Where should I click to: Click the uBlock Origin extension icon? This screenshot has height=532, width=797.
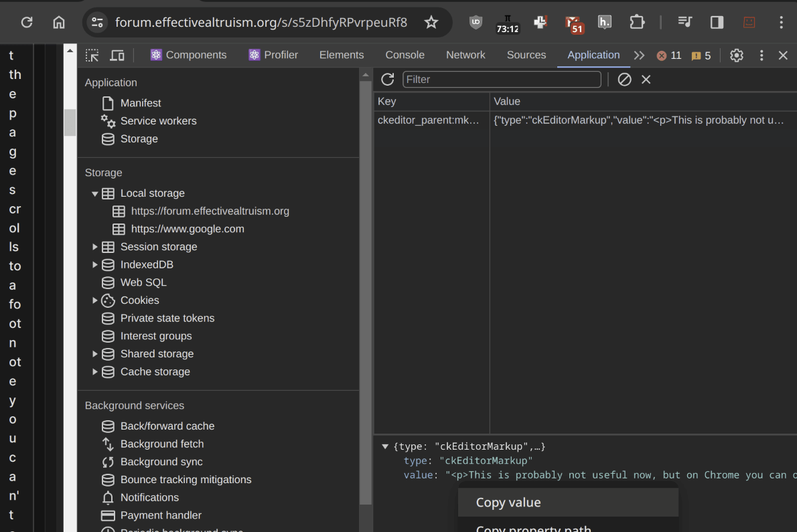[476, 22]
